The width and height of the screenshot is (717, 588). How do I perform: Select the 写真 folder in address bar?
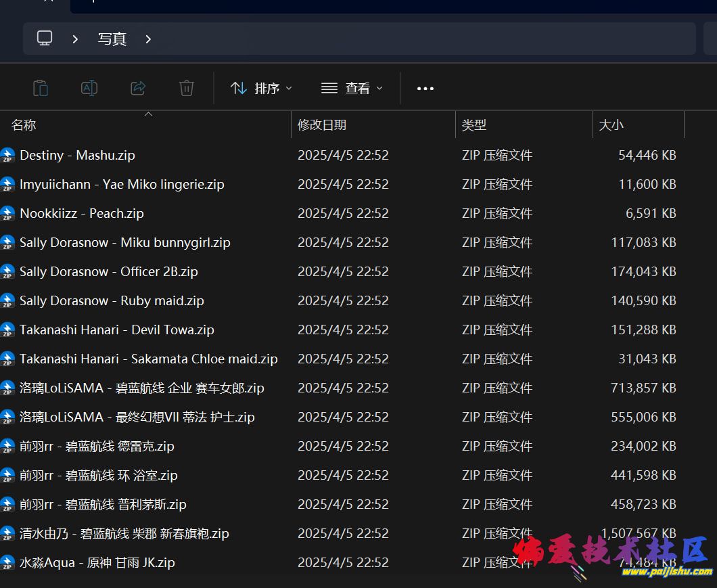pyautogui.click(x=112, y=39)
